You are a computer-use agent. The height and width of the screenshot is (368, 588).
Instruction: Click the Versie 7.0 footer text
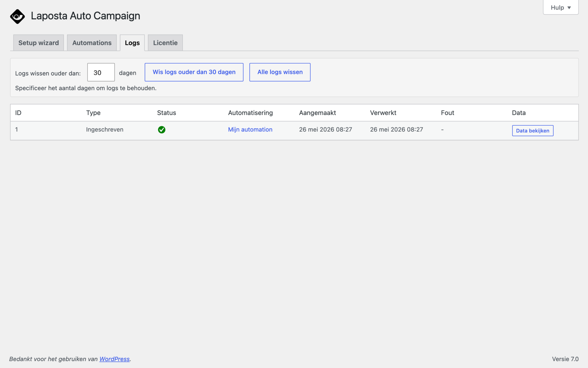pos(565,359)
